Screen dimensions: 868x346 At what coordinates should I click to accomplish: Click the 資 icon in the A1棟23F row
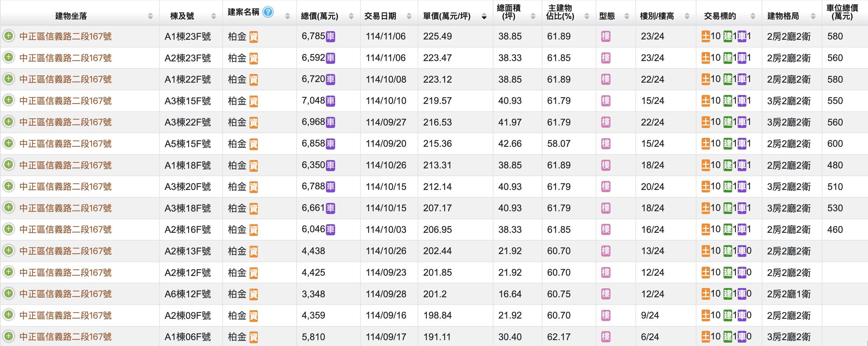(x=254, y=37)
